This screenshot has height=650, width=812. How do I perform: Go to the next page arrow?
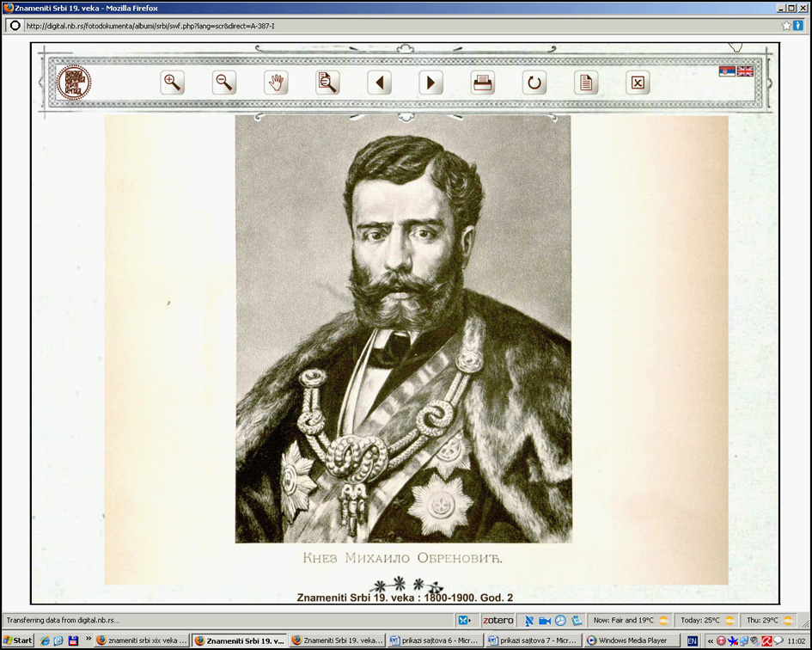click(x=430, y=83)
